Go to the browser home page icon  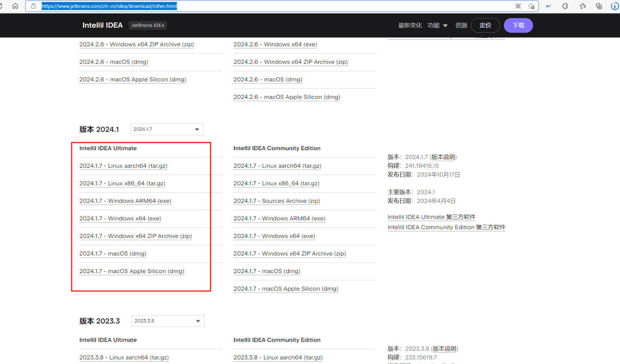coord(15,6)
